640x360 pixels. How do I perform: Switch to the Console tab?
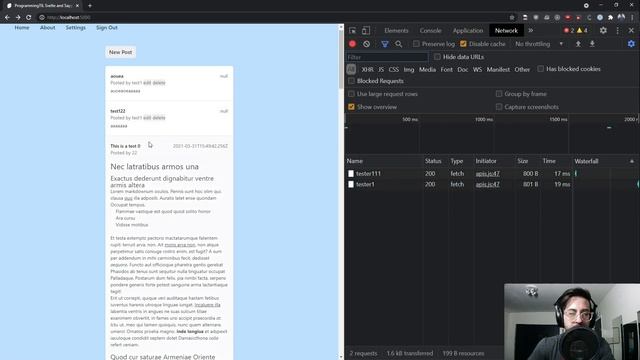430,31
